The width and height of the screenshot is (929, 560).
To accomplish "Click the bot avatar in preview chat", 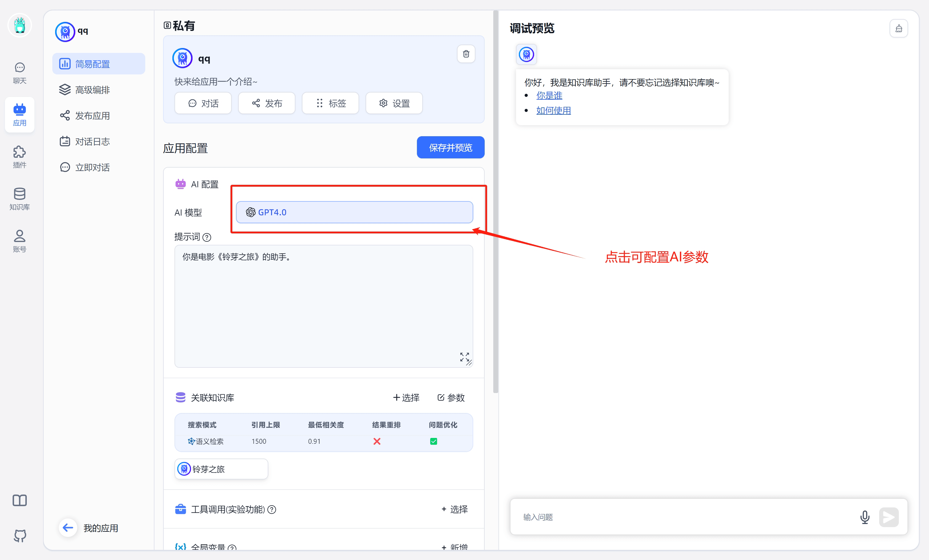I will tap(526, 54).
